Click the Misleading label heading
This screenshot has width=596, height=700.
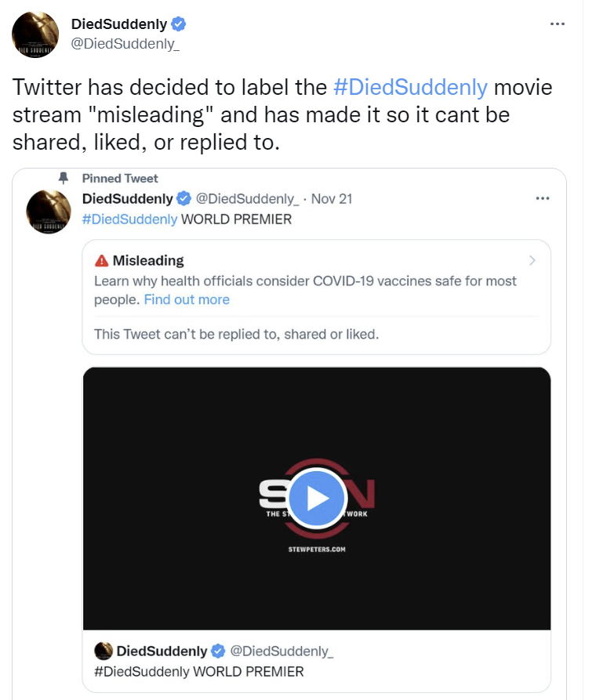tap(148, 260)
